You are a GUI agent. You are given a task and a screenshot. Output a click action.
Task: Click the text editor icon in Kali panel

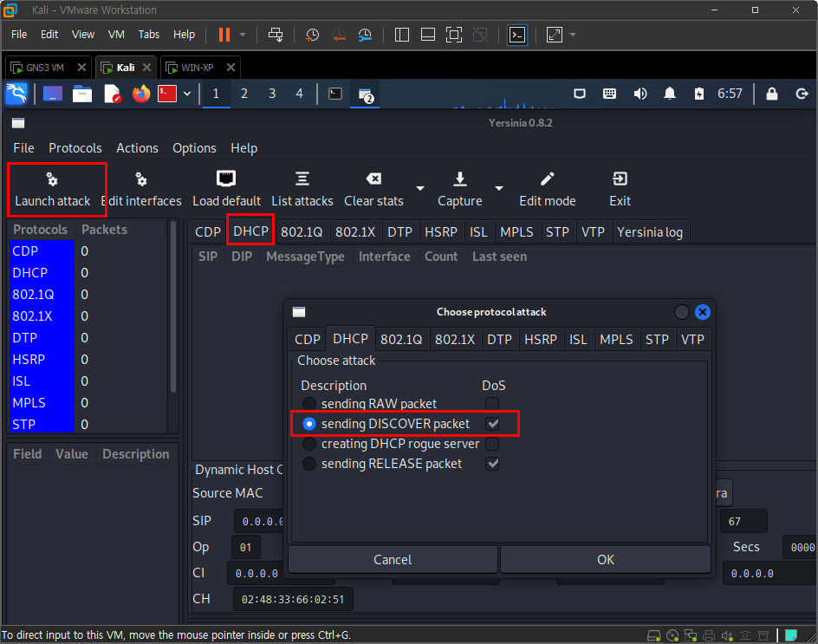(112, 94)
